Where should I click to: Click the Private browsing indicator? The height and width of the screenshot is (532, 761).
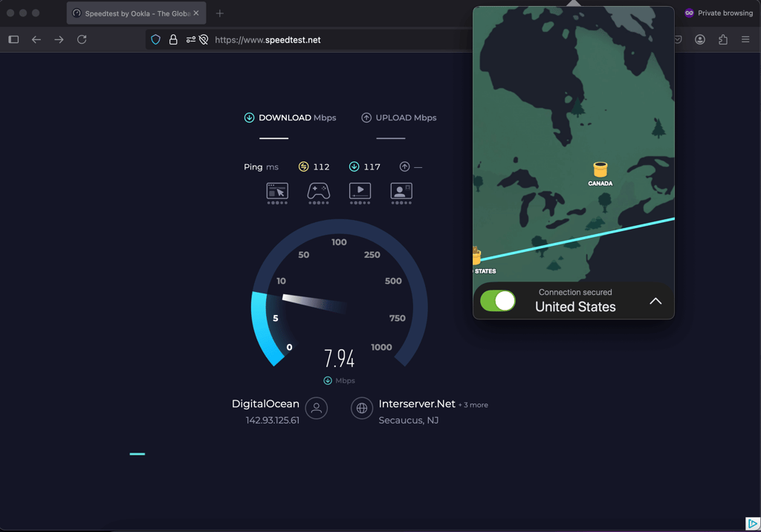(x=719, y=13)
